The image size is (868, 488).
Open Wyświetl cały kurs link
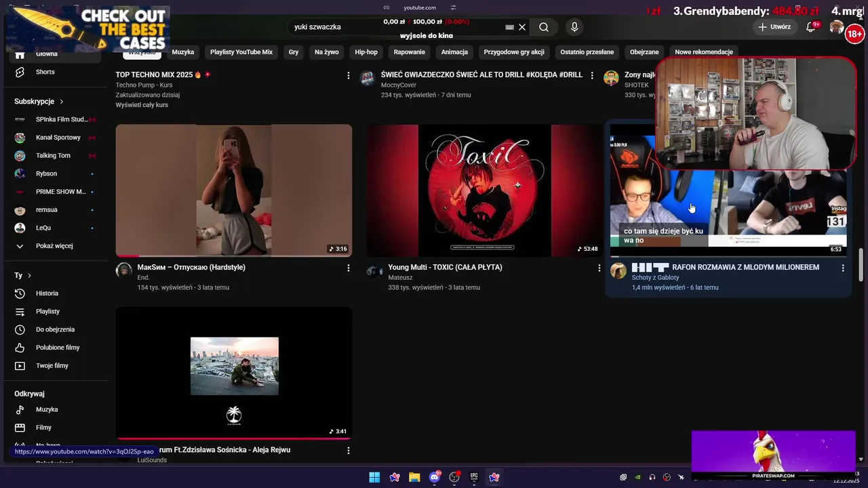point(142,105)
